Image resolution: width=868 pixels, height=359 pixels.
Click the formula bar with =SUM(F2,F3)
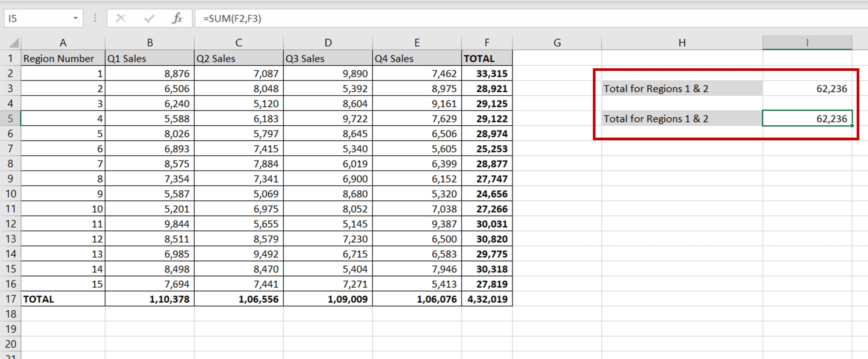point(531,19)
